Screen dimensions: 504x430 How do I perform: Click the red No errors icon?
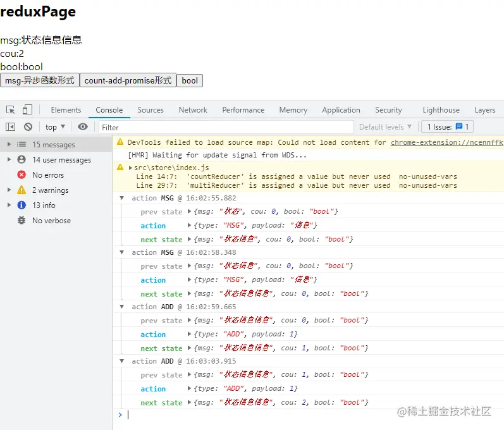[x=22, y=175]
